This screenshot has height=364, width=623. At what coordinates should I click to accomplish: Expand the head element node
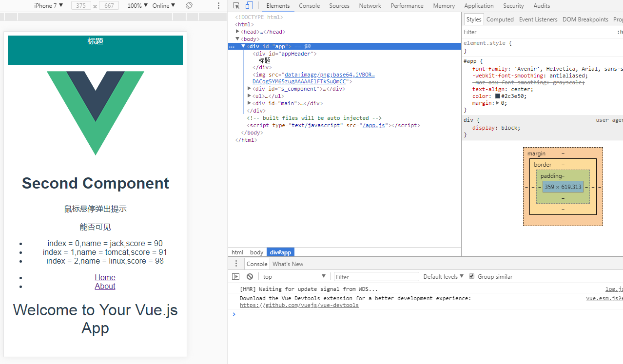(x=237, y=32)
